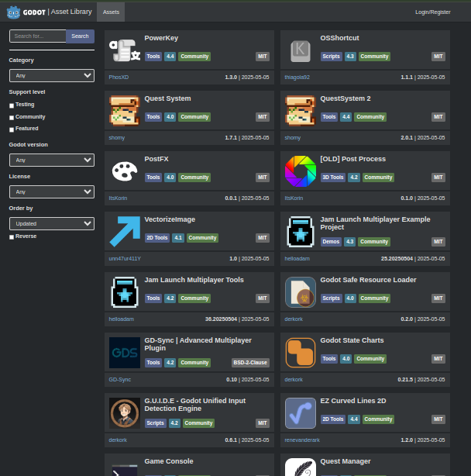Open the OSShortcut K key icon
The height and width of the screenshot is (476, 471).
pyautogui.click(x=301, y=50)
